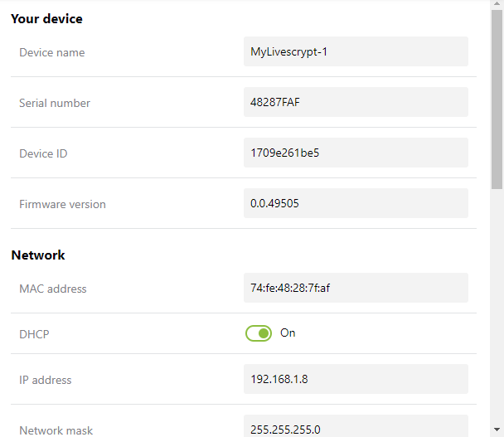Toggle the DHCP switch off
Image resolution: width=504 pixels, height=437 pixels.
[259, 333]
